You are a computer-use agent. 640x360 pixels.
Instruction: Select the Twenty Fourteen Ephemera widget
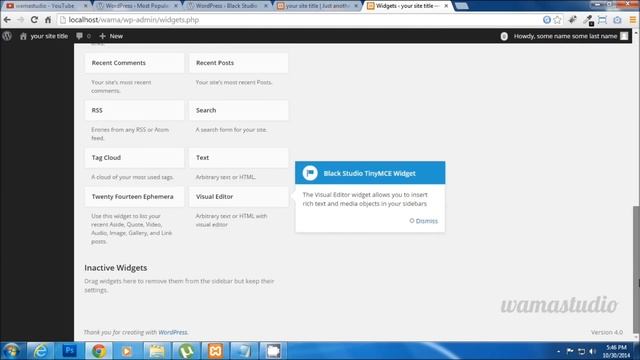pos(134,197)
